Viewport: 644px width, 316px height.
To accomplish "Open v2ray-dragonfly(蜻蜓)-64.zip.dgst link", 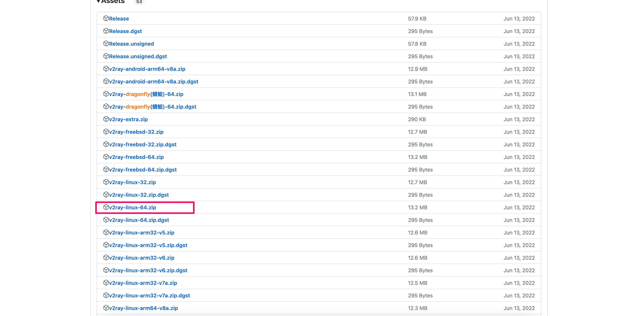I will 153,107.
